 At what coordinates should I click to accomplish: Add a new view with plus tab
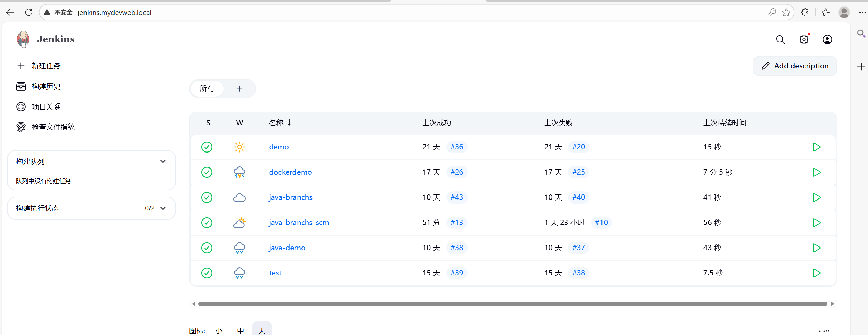[x=239, y=89]
